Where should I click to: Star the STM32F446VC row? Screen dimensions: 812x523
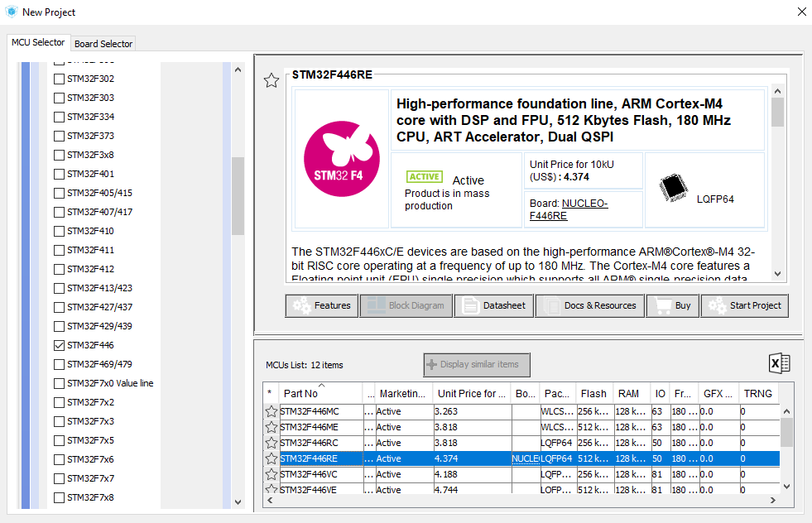click(x=271, y=474)
